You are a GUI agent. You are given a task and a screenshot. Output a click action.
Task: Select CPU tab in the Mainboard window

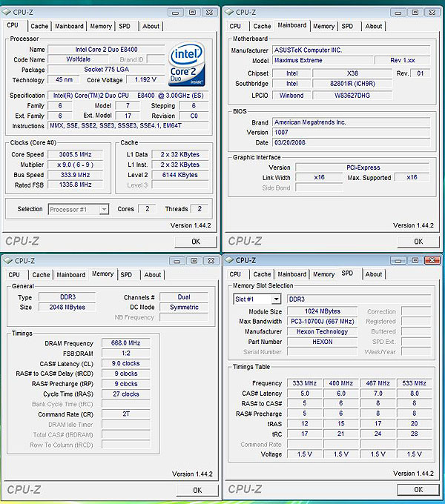235,27
